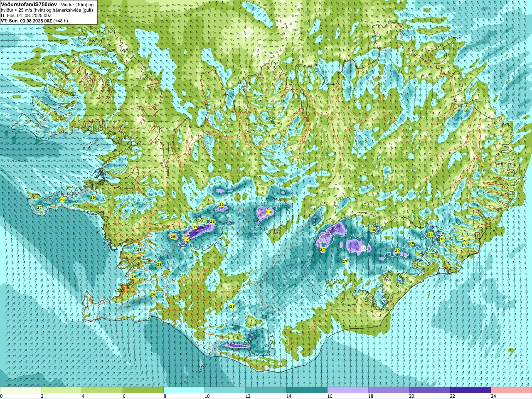Click the yellow gust label 32
Screen dimensions: 532x399
pos(187,239)
